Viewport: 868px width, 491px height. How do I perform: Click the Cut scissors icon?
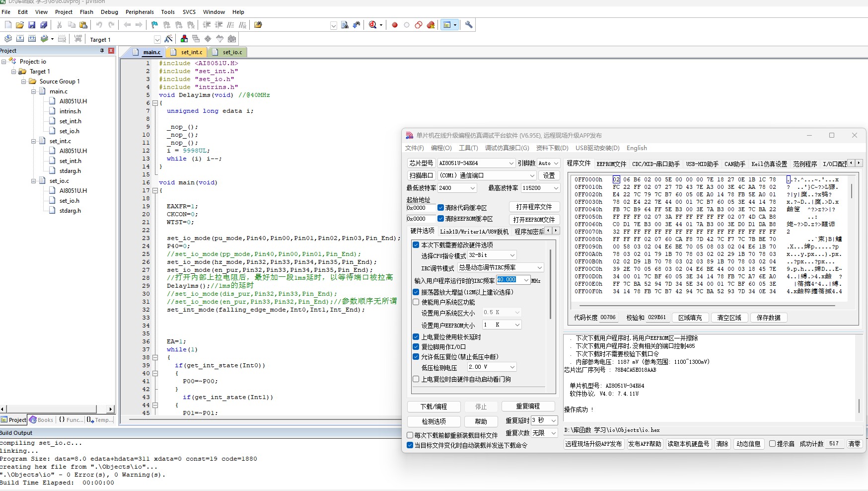[x=60, y=25]
